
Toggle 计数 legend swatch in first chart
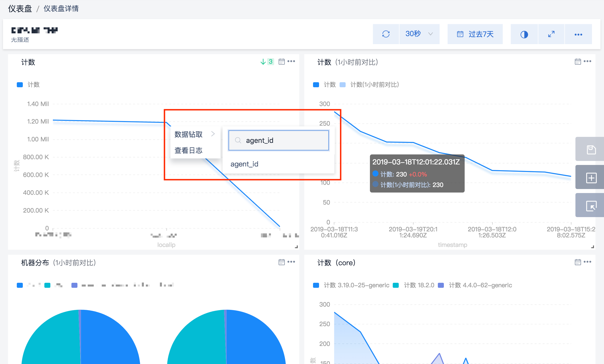tap(20, 85)
